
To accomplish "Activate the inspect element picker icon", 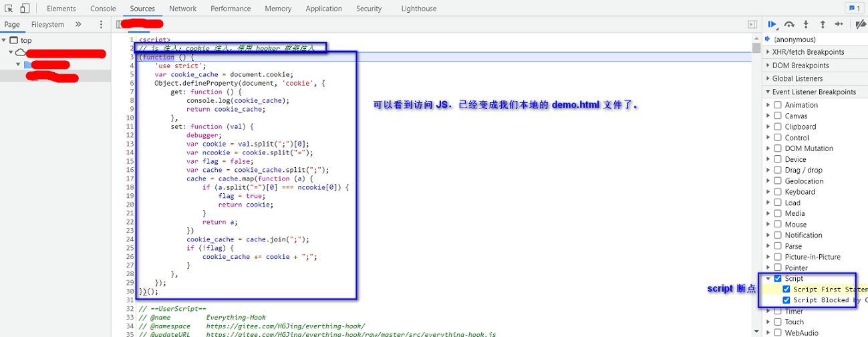I will [x=9, y=8].
